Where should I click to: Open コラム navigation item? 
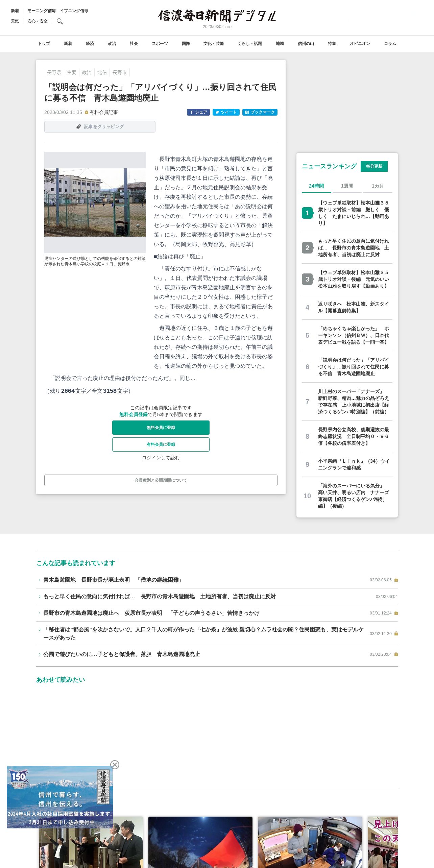coord(390,44)
